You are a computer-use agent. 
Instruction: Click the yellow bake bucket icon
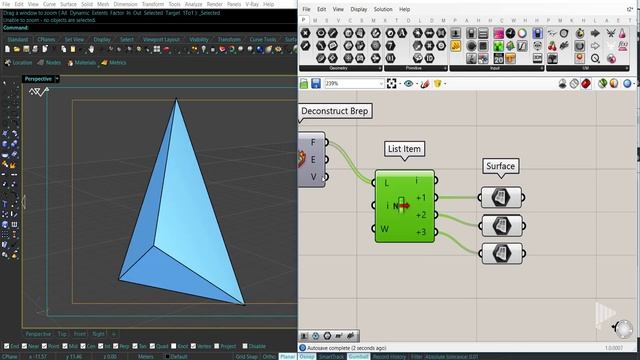click(x=437, y=84)
